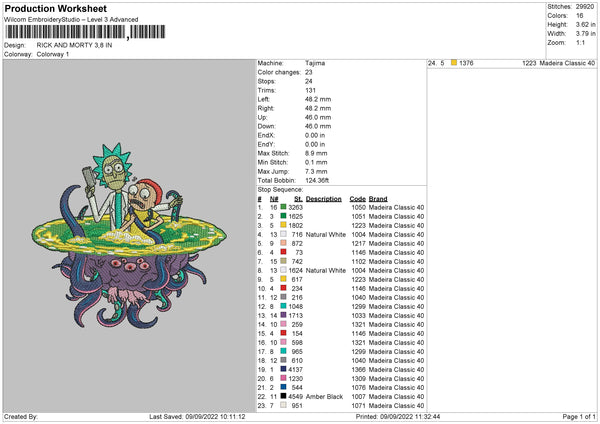Click the pink swatch for stop 14 (259 stitches)

tap(283, 324)
